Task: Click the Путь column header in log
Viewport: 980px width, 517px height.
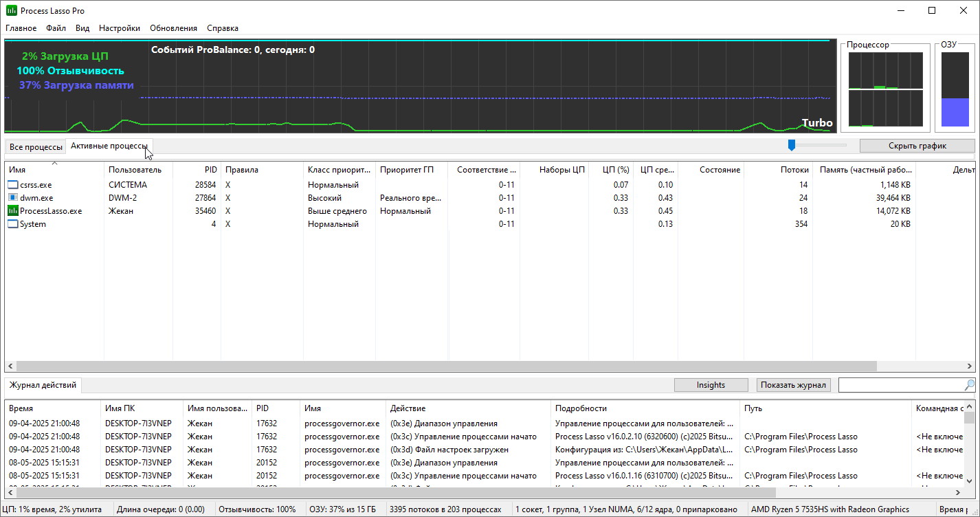Action: pos(825,408)
